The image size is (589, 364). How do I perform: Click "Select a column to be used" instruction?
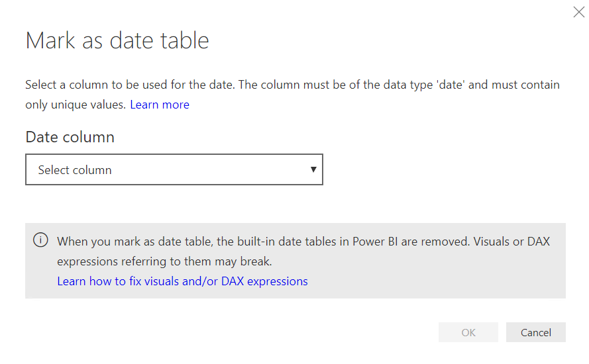[x=93, y=85]
